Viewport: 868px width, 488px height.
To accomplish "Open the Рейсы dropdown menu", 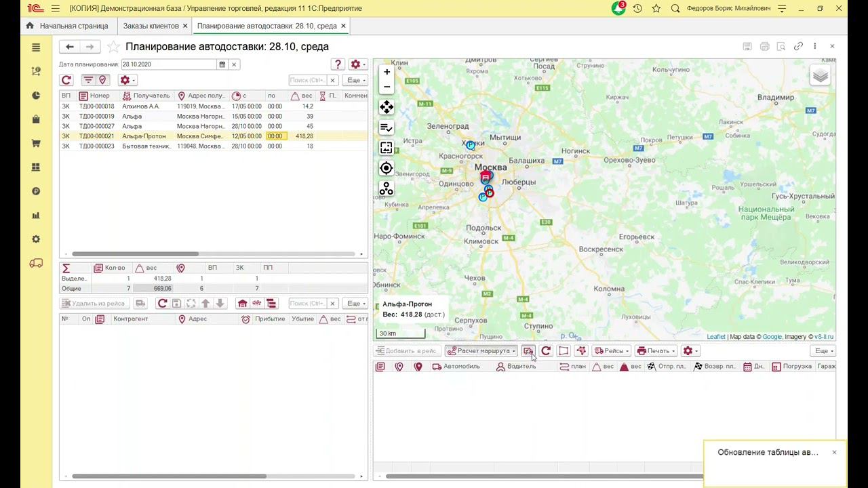I will pos(612,350).
